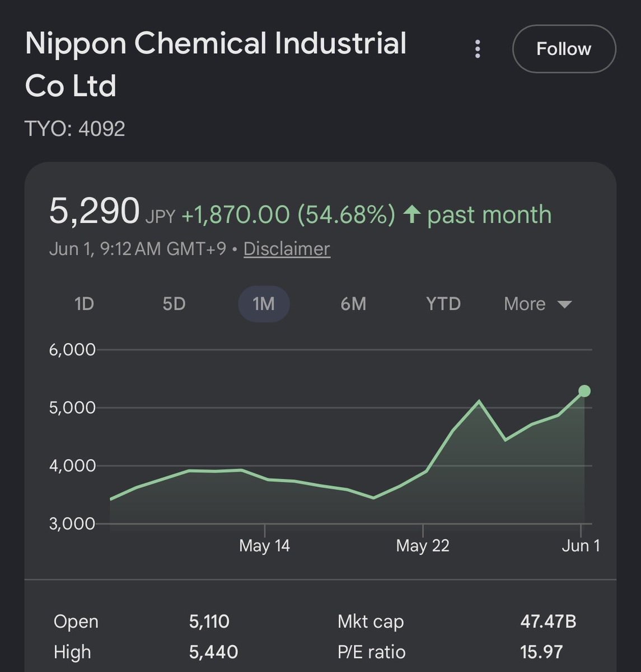
Task: Select the 1M time range
Action: pos(264,304)
